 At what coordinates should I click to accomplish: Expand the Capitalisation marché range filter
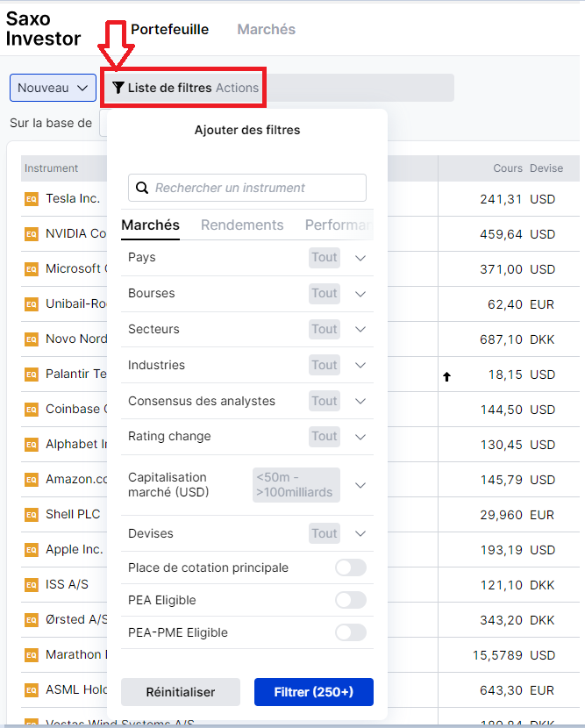click(360, 485)
